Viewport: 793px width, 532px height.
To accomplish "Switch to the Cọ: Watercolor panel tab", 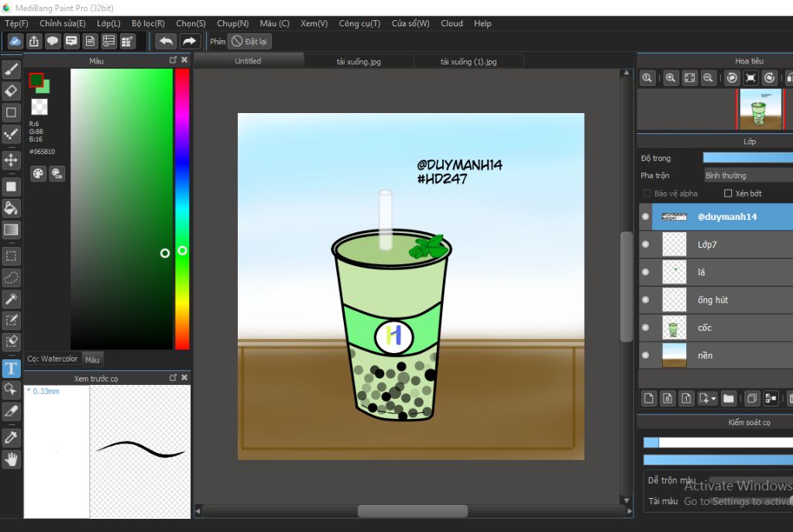I will pyautogui.click(x=53, y=359).
